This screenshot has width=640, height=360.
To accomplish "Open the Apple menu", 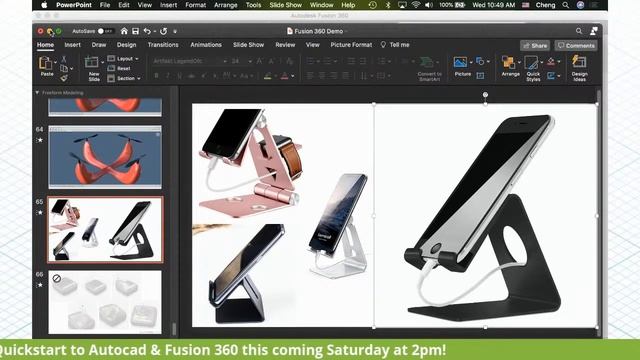I will (44, 5).
